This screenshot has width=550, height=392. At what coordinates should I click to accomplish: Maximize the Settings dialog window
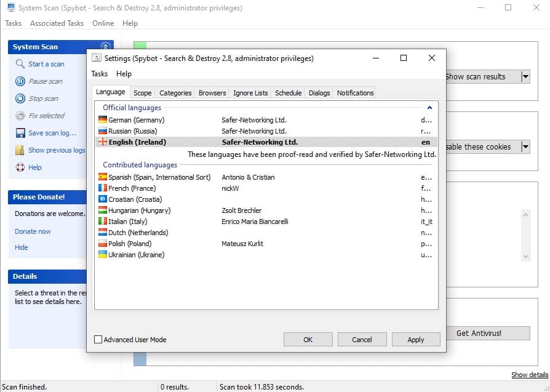[404, 58]
